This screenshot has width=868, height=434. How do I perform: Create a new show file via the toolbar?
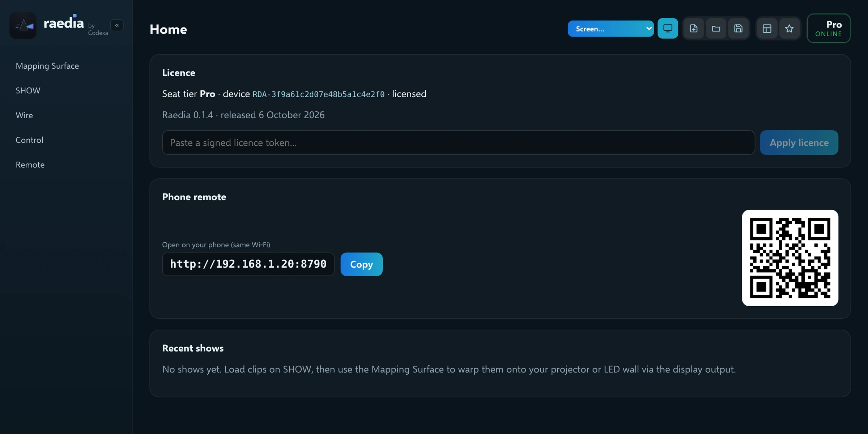(694, 28)
